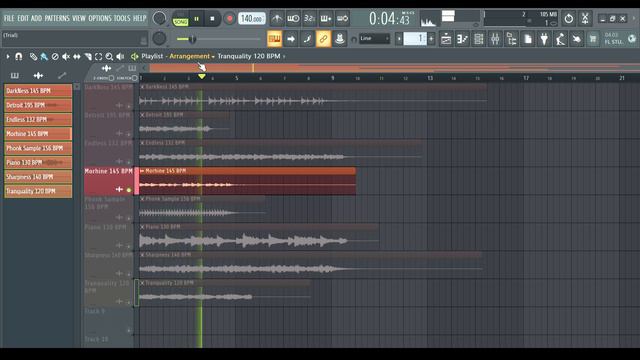Open DarkNess 145 BPM clip menu

coord(142,87)
